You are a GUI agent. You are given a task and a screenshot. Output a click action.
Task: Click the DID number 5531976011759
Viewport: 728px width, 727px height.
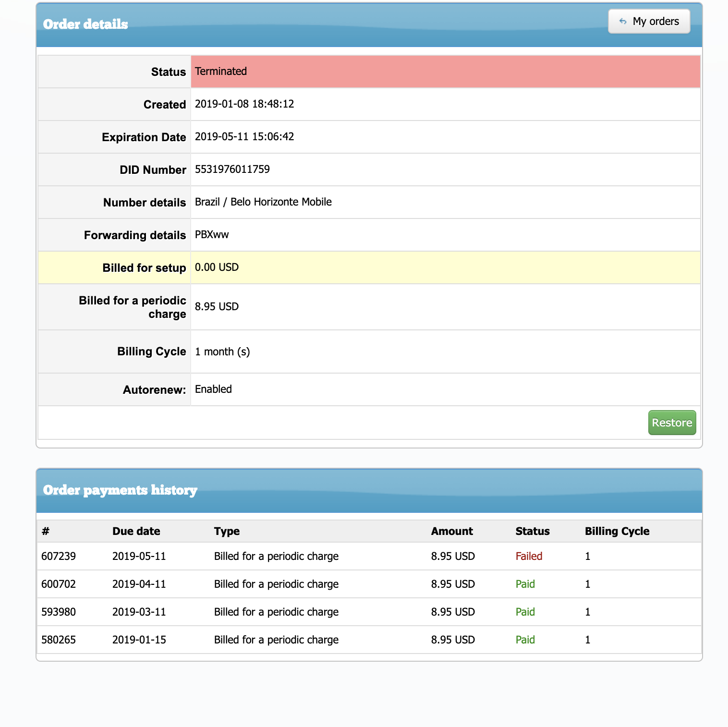pyautogui.click(x=232, y=170)
